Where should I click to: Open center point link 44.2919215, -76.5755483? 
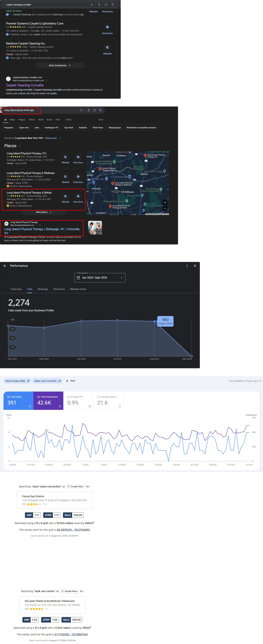tap(73, 529)
